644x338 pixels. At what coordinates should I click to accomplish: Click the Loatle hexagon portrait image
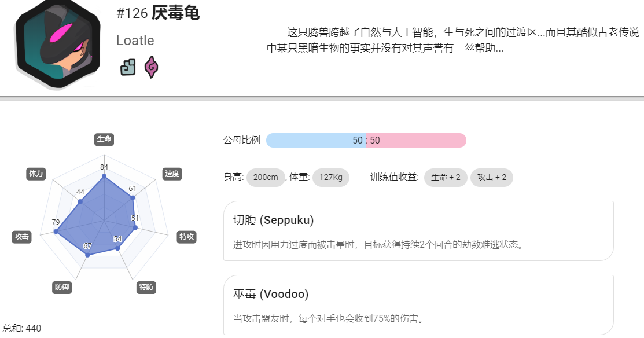point(57,43)
